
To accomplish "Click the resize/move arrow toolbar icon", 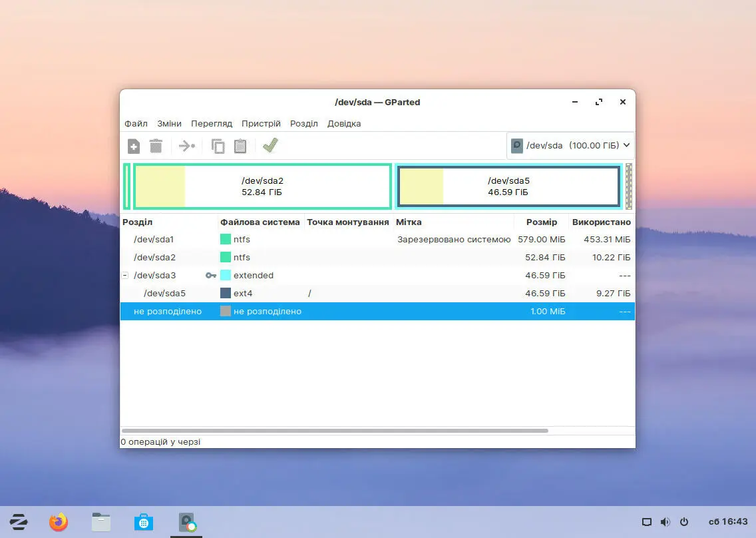I will (x=186, y=146).
